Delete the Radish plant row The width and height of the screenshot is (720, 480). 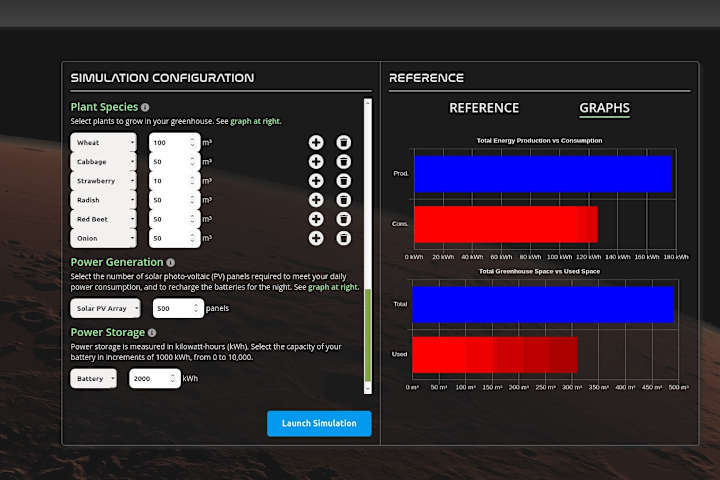coord(343,200)
